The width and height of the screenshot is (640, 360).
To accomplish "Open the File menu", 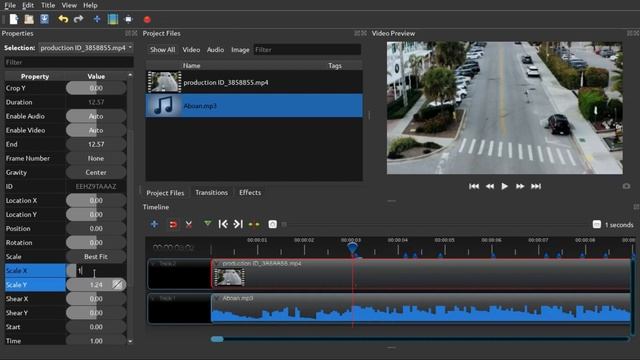I will coord(10,5).
